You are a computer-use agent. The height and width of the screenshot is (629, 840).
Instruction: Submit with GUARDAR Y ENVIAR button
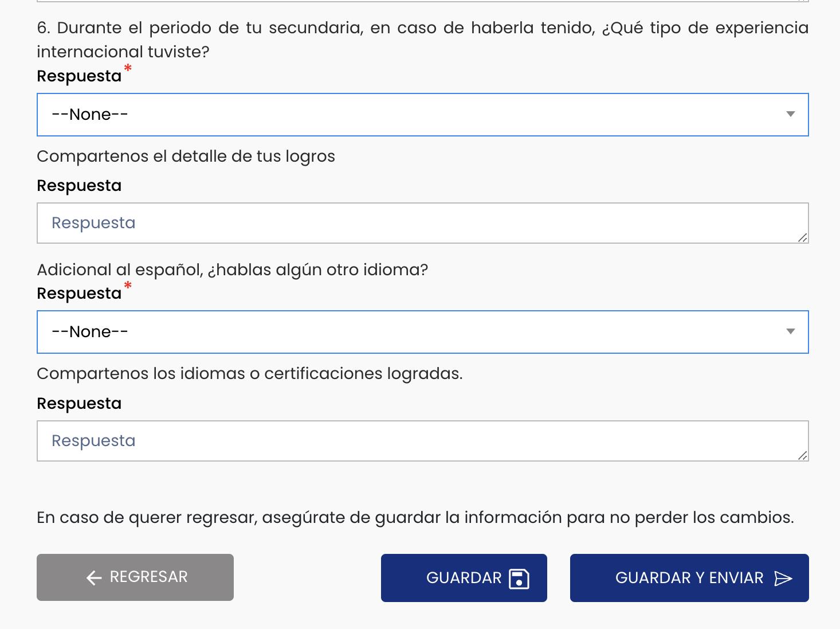[x=689, y=578]
